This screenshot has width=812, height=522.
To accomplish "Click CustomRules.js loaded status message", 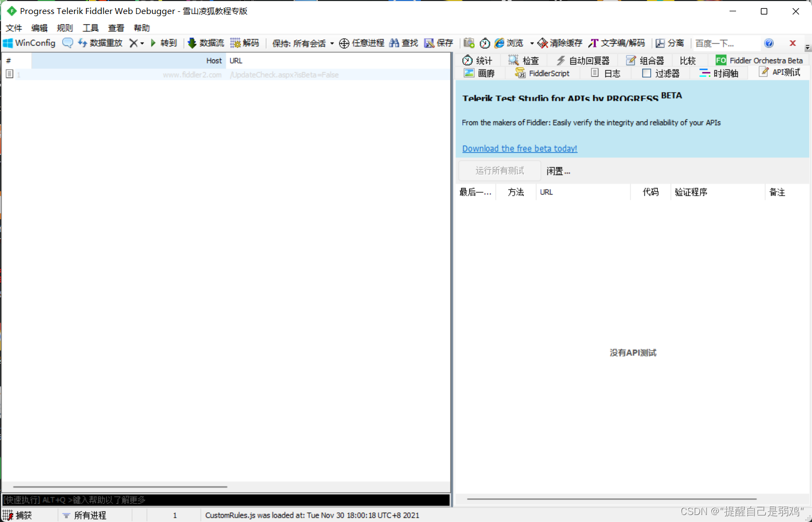I will click(312, 516).
